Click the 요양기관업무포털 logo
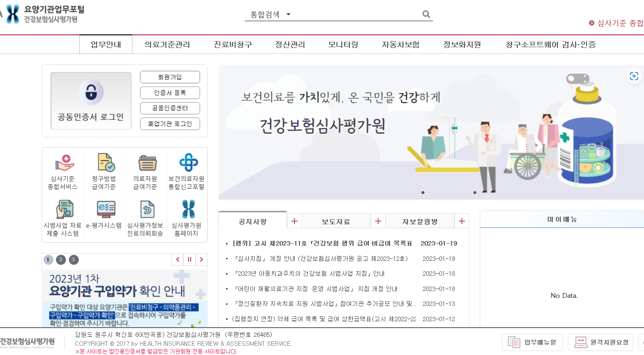 [45, 14]
